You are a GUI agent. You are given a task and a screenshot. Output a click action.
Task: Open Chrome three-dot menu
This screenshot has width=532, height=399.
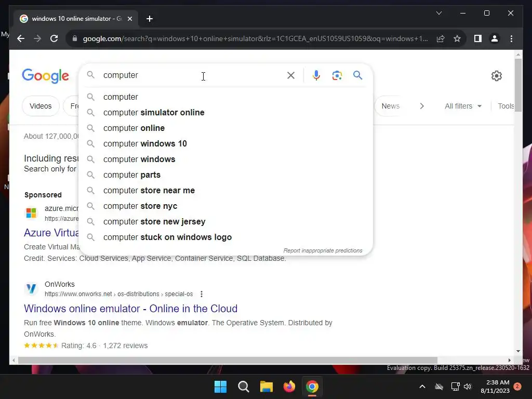coord(511,38)
